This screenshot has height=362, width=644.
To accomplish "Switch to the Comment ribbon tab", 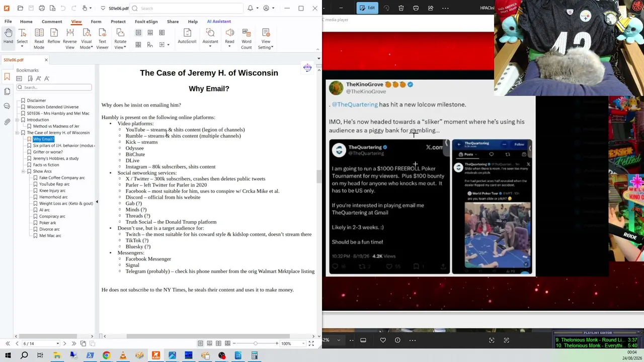I will (52, 22).
